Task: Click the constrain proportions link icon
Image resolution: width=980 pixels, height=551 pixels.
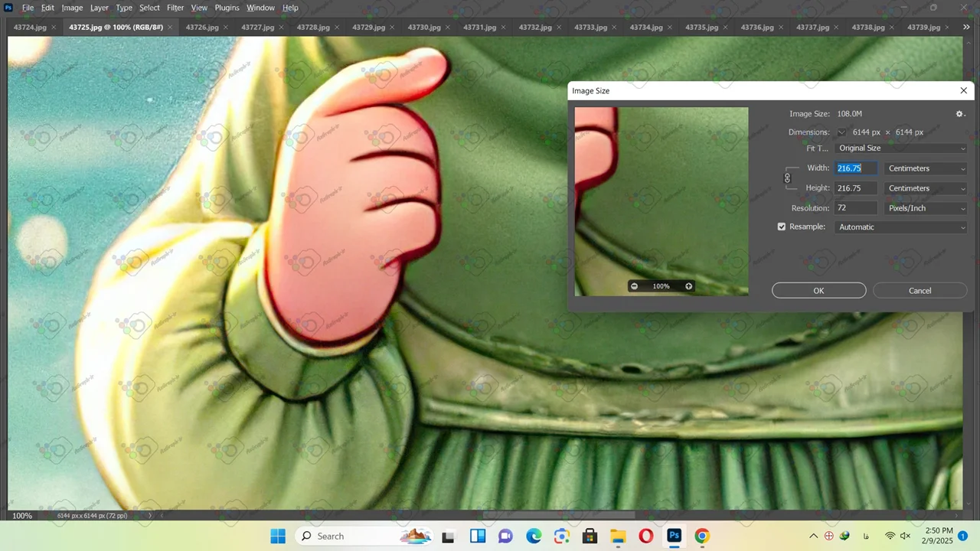Action: 787,178
